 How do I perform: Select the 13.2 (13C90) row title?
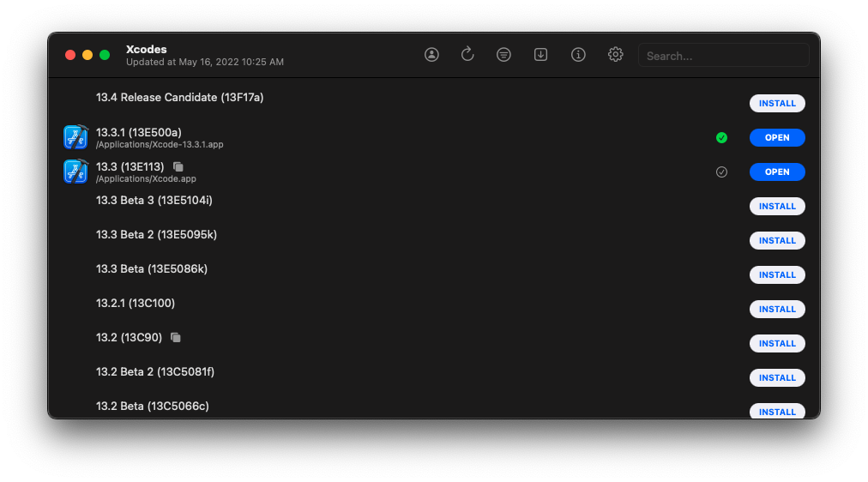click(129, 338)
